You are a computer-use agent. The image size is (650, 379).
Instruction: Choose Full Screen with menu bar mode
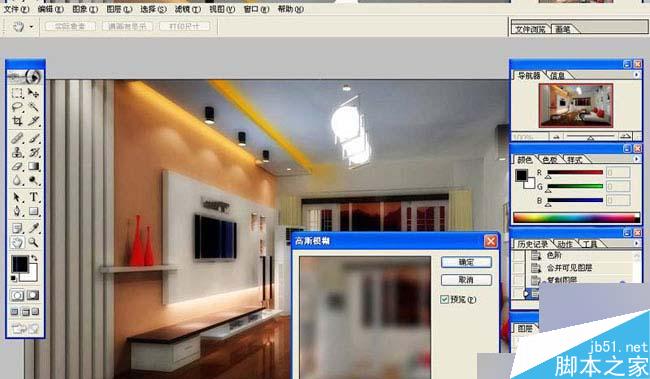(25, 312)
